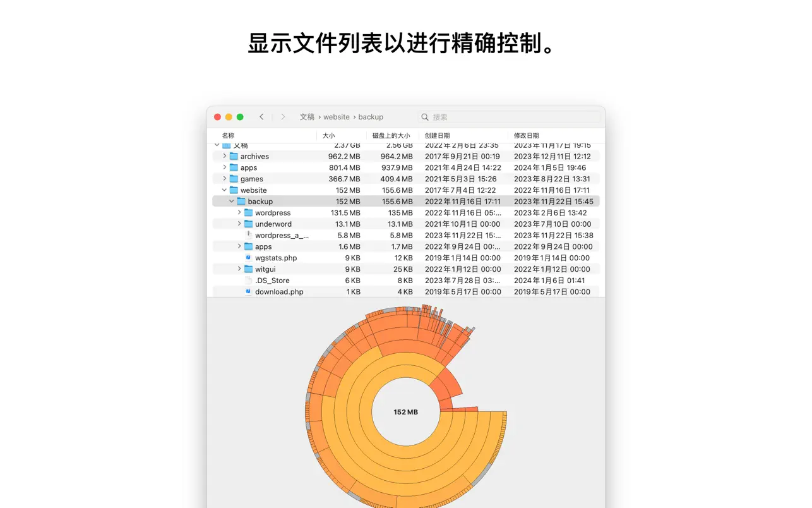Expand the witgui folder
812x508 pixels.
tap(239, 269)
